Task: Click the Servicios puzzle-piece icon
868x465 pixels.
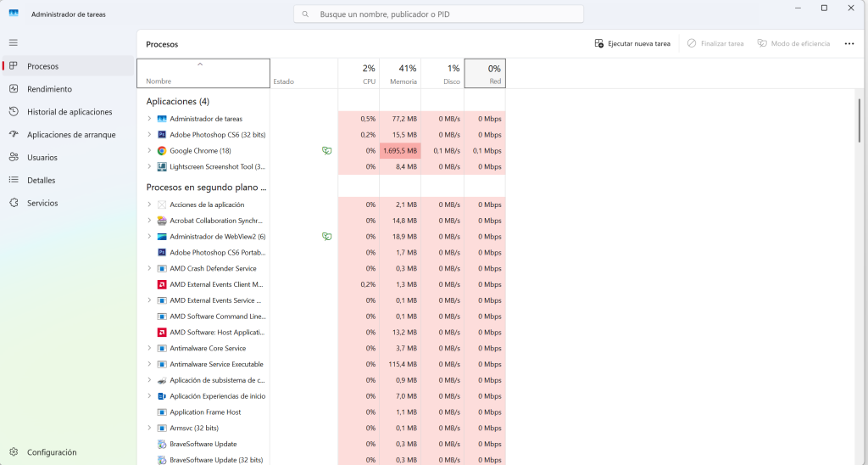Action: [14, 203]
